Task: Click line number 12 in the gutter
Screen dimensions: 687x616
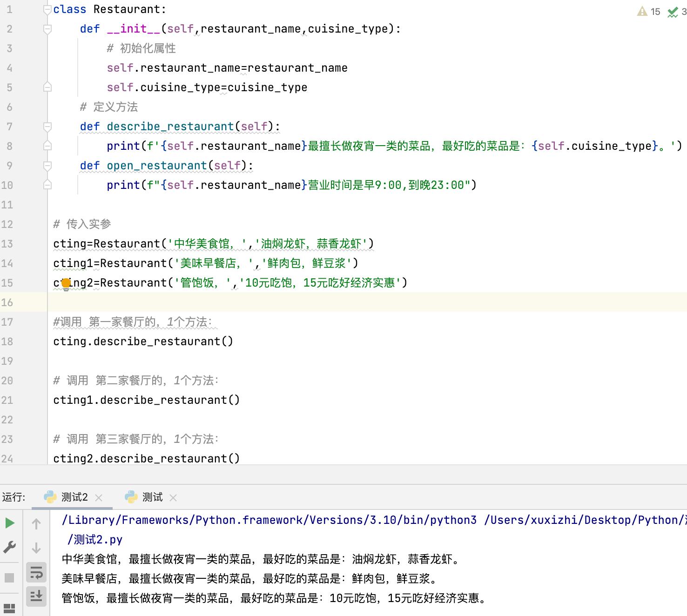Action: click(7, 224)
